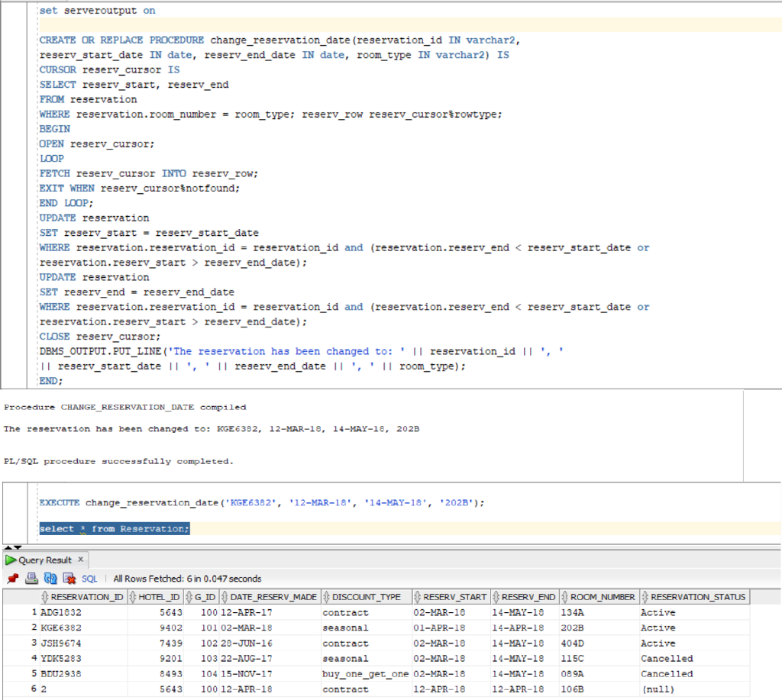This screenshot has height=700, width=782.
Task: Click the sort chevron on RESERVATION_STATUS column
Action: click(x=646, y=596)
